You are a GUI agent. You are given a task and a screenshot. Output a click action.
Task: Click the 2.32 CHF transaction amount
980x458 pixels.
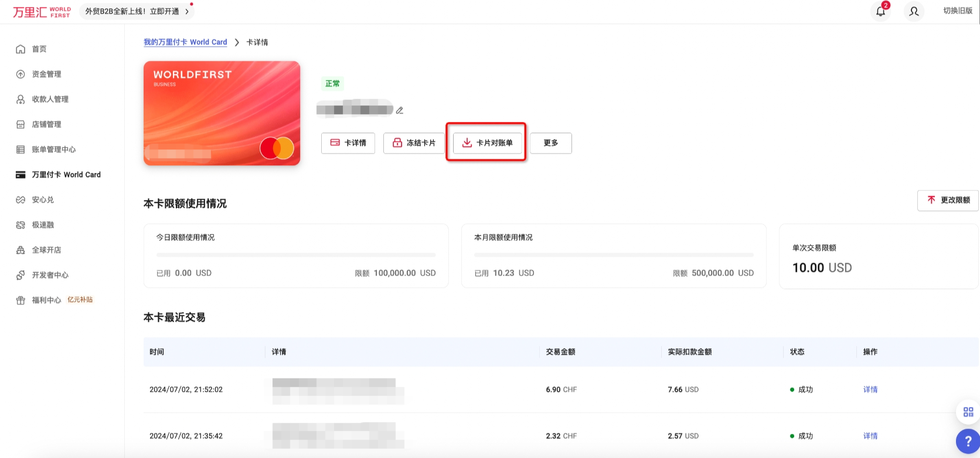point(561,436)
